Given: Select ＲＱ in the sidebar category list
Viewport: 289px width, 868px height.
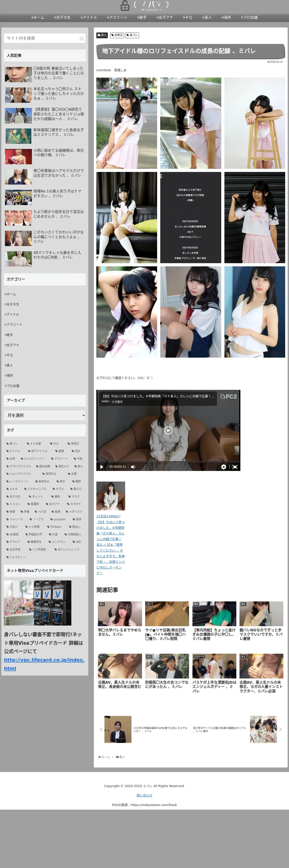Looking at the screenshot, I should click(x=9, y=355).
